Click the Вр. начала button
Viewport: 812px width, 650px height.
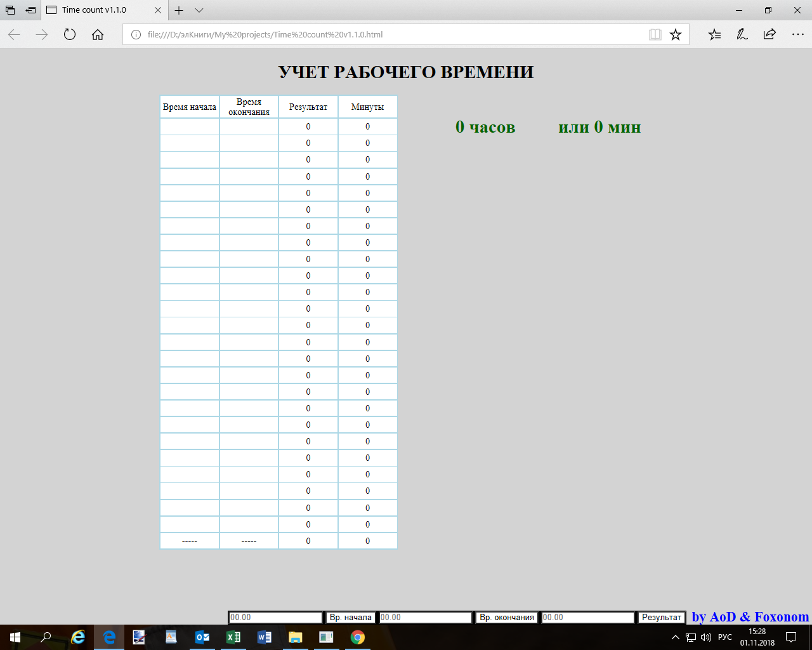351,618
